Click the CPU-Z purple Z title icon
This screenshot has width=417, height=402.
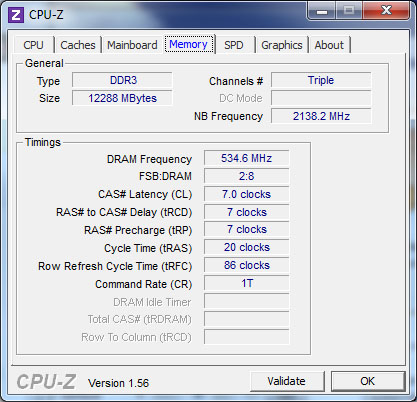pos(16,15)
